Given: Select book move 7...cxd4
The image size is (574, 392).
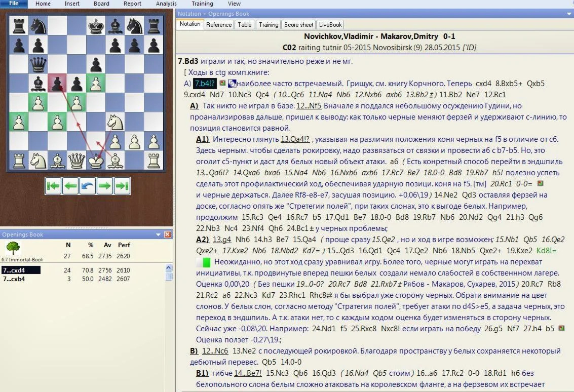Looking at the screenshot, I should [14, 270].
